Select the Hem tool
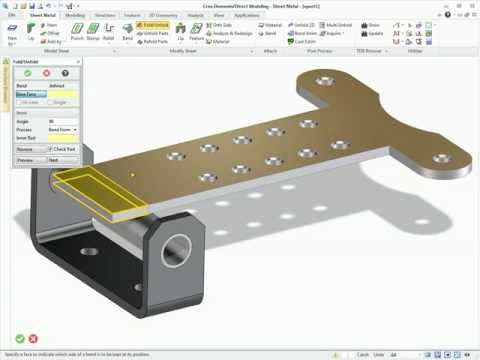Viewport: 480px width, 360px height. pos(49,25)
